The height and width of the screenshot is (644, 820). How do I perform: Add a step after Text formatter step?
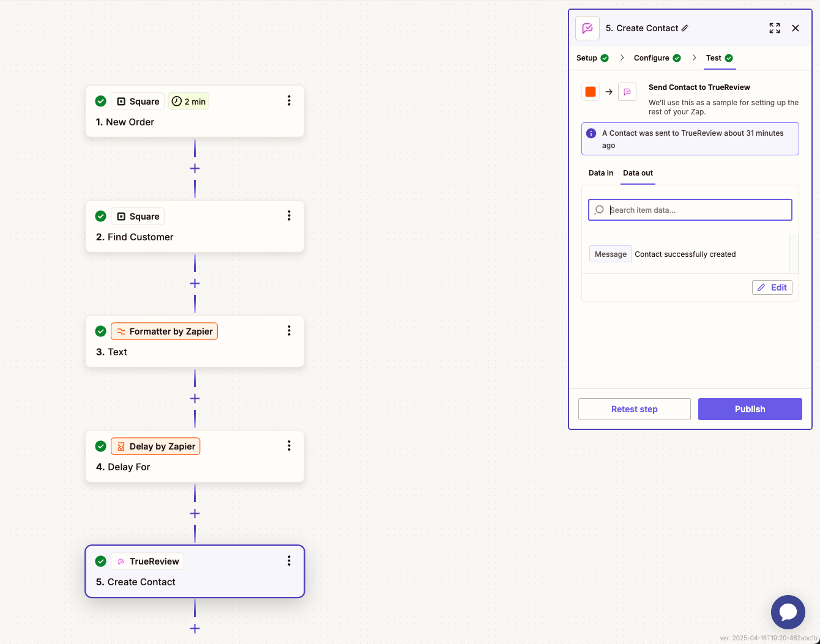click(195, 398)
